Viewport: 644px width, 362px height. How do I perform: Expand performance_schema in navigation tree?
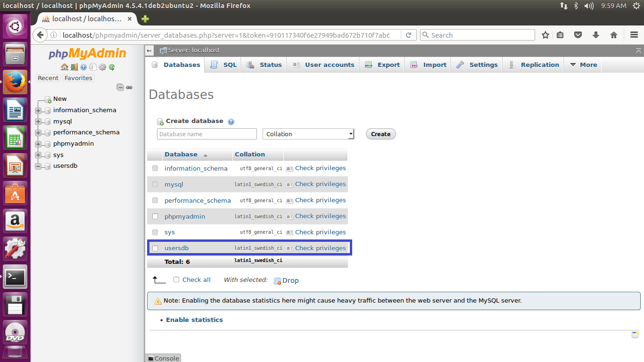click(38, 133)
